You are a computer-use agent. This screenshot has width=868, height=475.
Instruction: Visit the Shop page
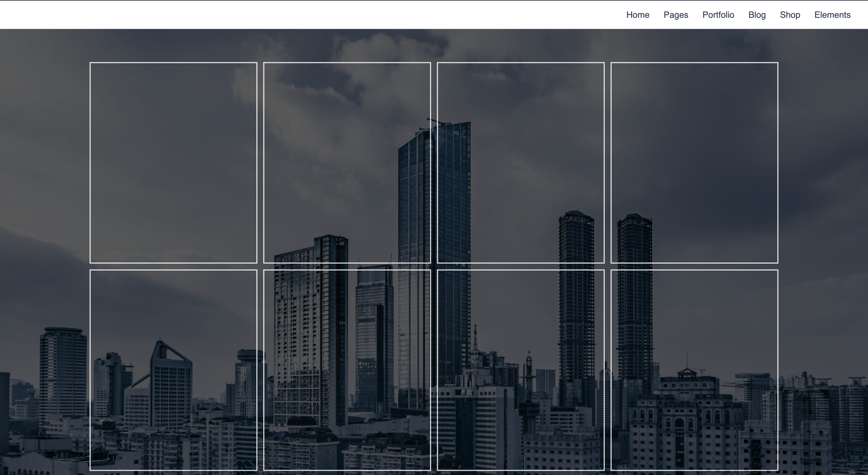(x=790, y=15)
